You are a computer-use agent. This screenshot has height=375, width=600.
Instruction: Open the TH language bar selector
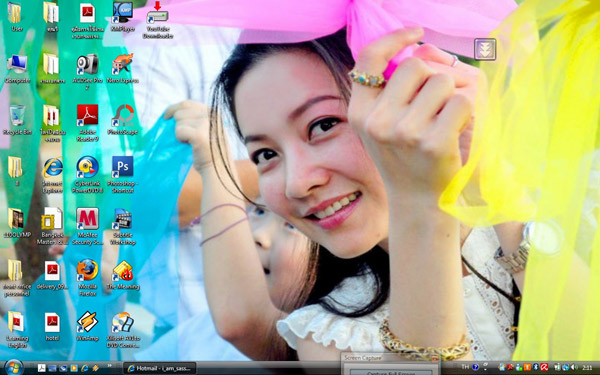click(x=465, y=367)
